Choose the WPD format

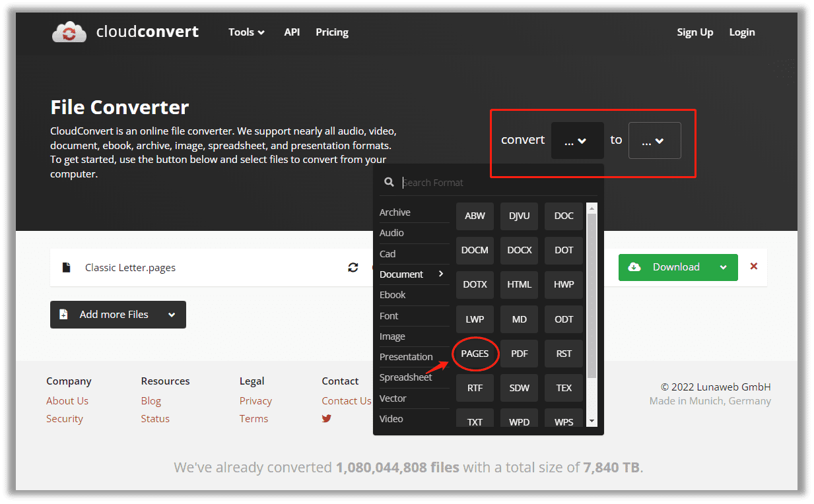(x=520, y=418)
